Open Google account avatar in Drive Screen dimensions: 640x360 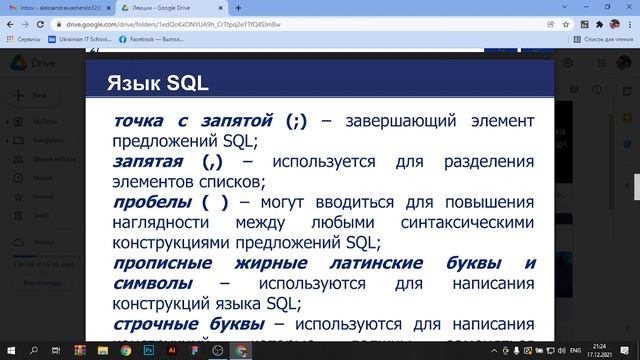(624, 63)
